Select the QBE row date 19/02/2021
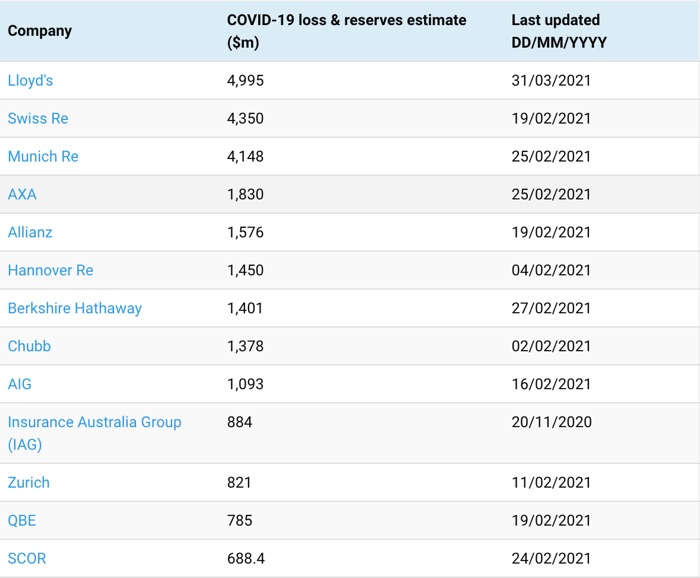This screenshot has width=700, height=578. click(x=551, y=521)
